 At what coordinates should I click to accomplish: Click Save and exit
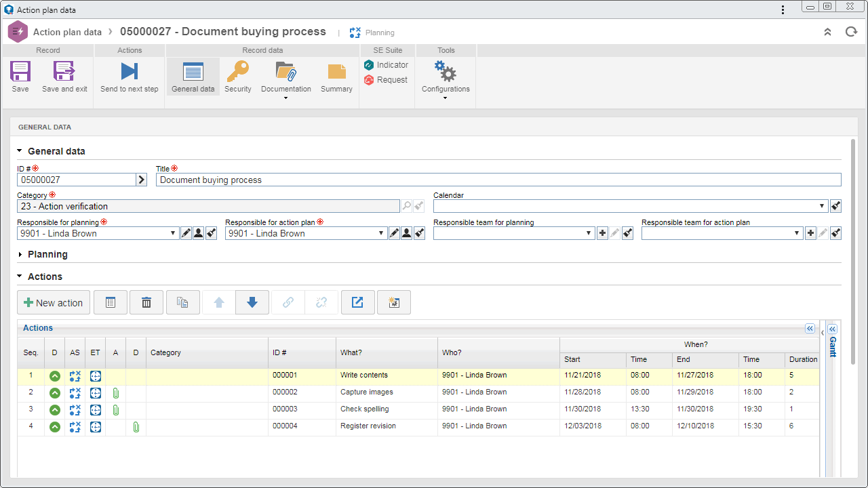[64, 77]
